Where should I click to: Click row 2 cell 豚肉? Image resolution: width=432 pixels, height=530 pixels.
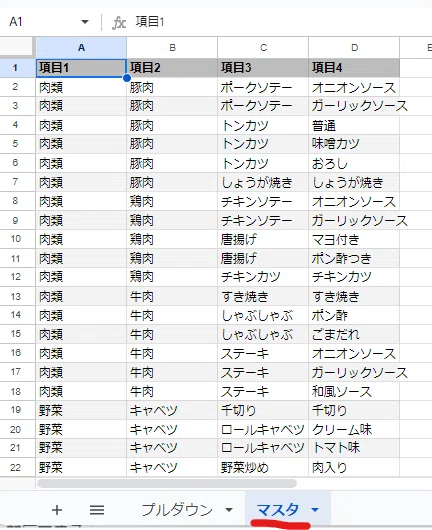(172, 88)
